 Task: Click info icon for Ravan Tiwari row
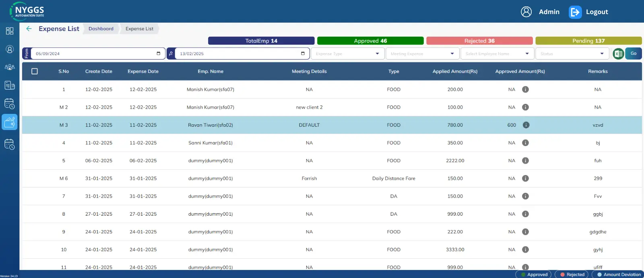[526, 125]
